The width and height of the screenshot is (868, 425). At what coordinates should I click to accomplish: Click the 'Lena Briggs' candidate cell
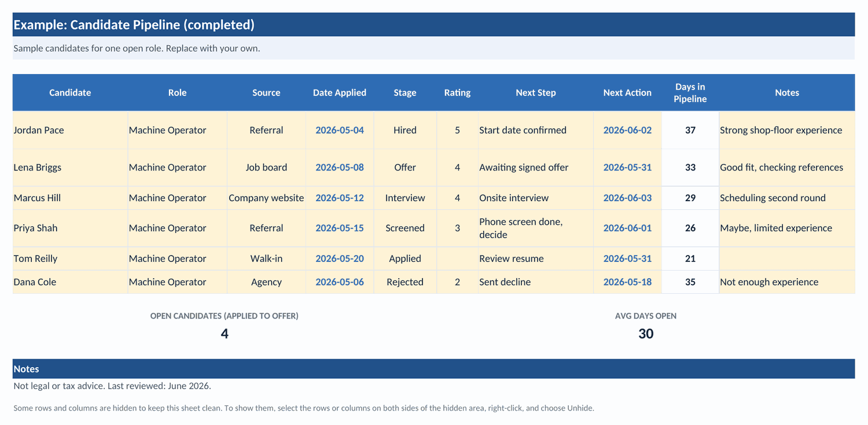click(70, 167)
